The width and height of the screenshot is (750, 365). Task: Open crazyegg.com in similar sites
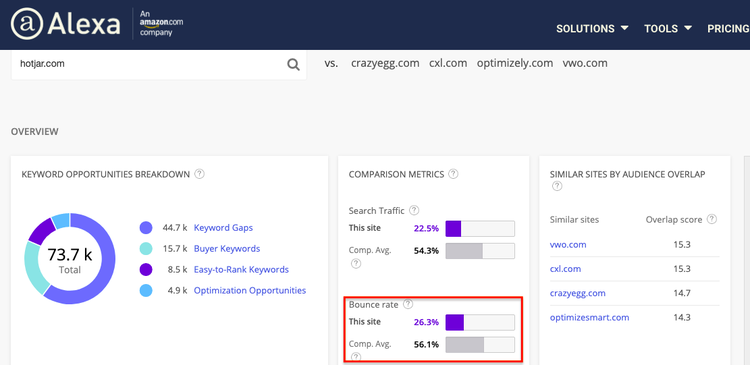[578, 293]
